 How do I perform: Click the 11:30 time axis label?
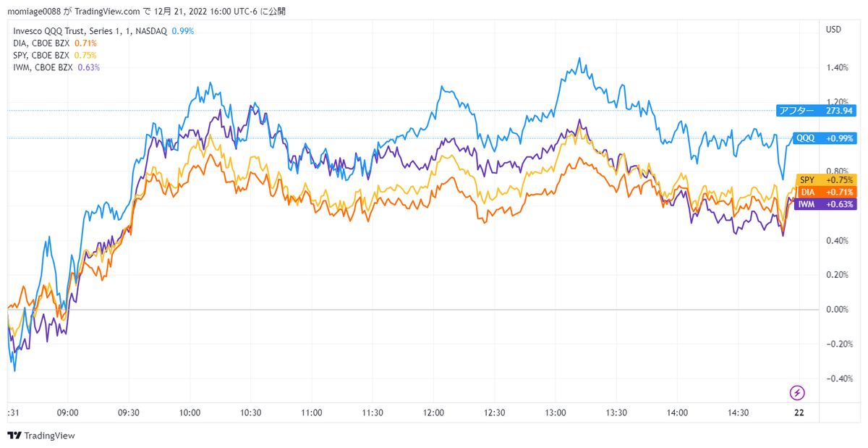(372, 413)
